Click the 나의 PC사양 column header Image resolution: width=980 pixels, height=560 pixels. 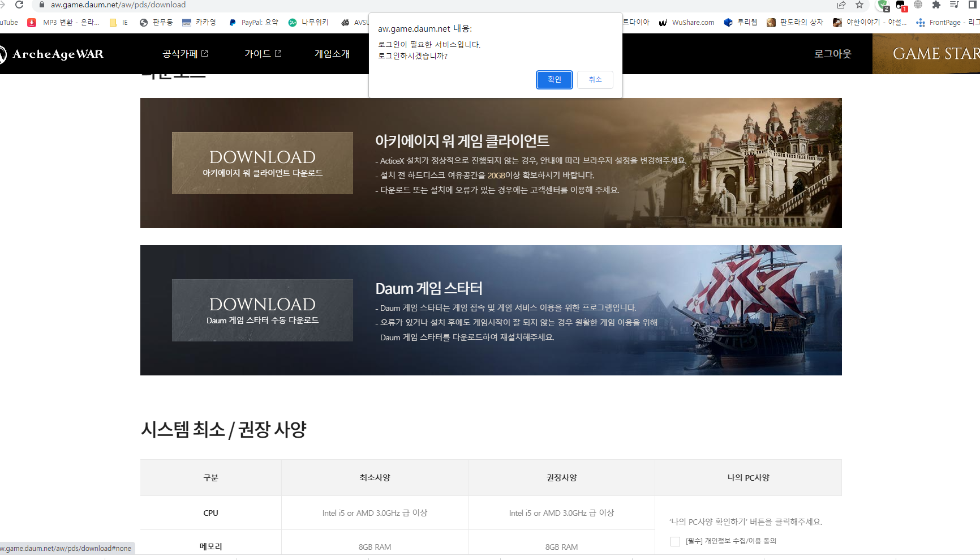(x=748, y=478)
